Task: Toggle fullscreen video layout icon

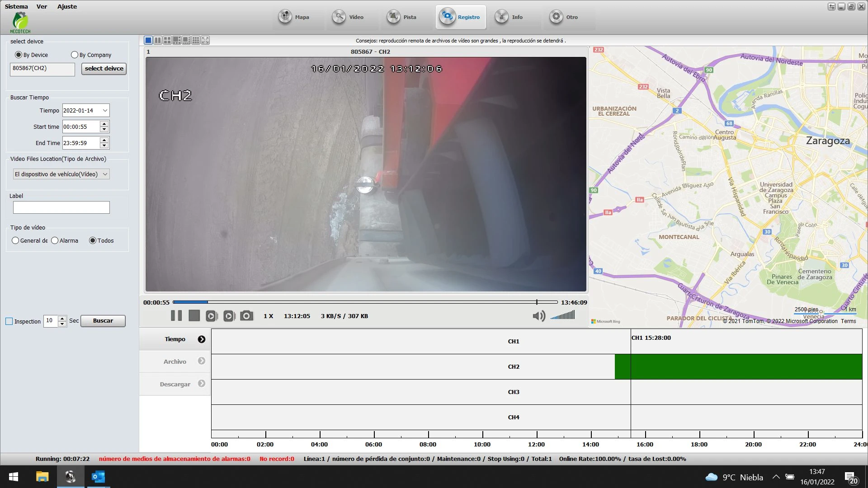Action: [x=205, y=40]
